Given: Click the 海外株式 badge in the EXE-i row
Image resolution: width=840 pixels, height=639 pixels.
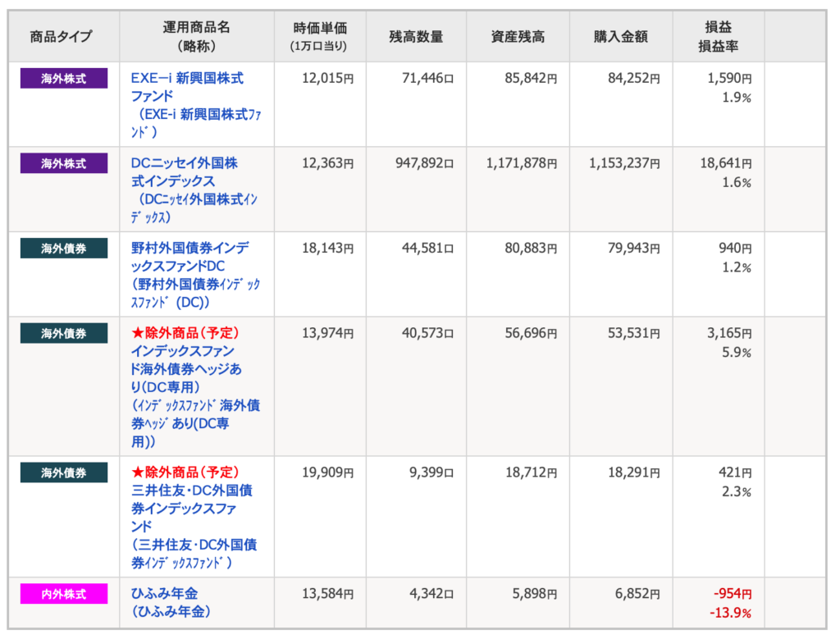Looking at the screenshot, I should click(x=64, y=78).
